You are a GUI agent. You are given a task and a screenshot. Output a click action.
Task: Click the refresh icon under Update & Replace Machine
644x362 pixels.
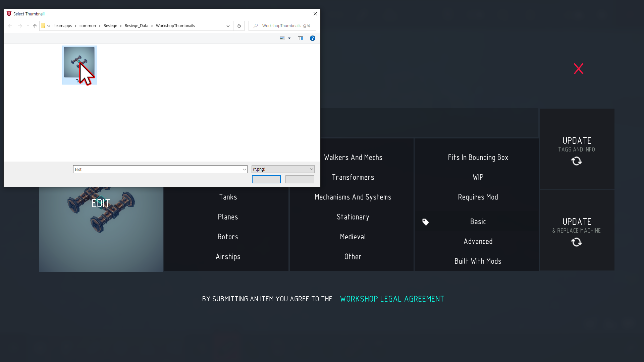[x=576, y=242]
